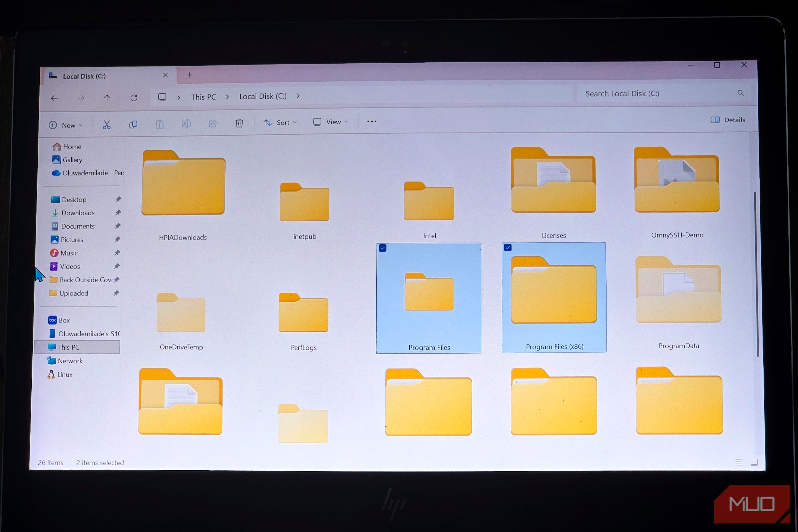Go forward with the right arrow
Screen dimensions: 798x532
point(81,98)
